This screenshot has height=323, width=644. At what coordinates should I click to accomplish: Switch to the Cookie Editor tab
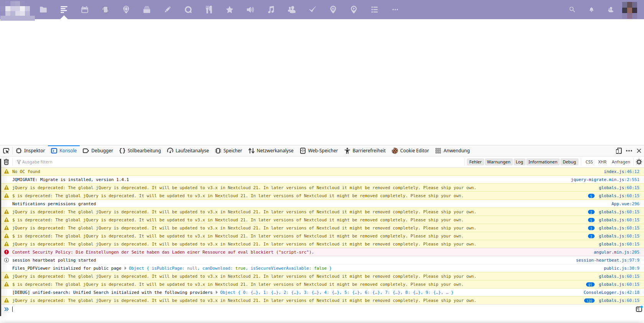[x=411, y=151]
